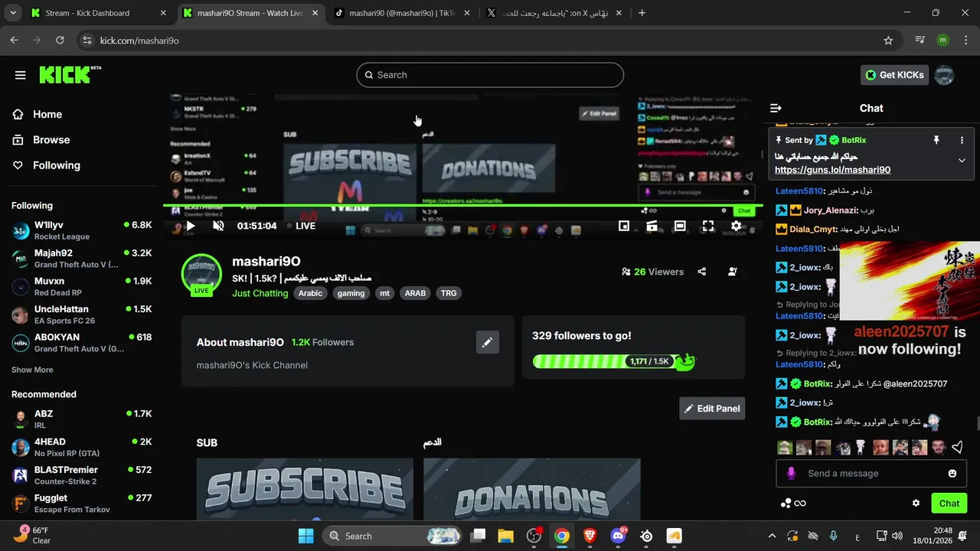The image size is (980, 551).
Task: Open channel points icon below chat
Action: click(x=793, y=503)
